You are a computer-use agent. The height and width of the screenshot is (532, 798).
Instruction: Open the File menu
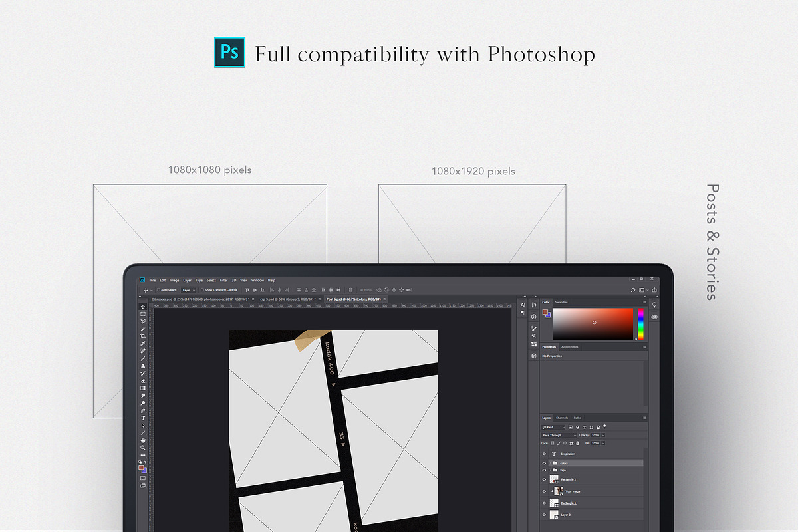(153, 280)
